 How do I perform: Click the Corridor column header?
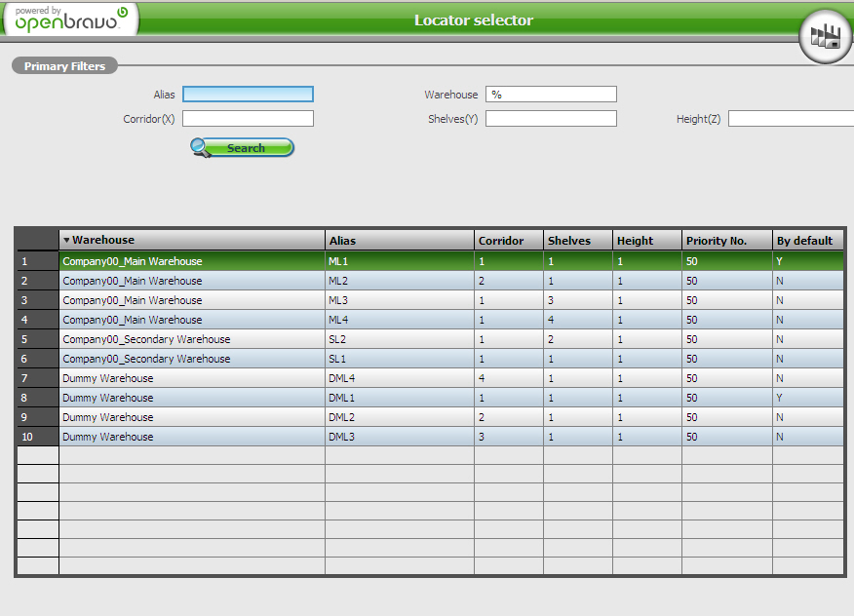click(x=507, y=241)
